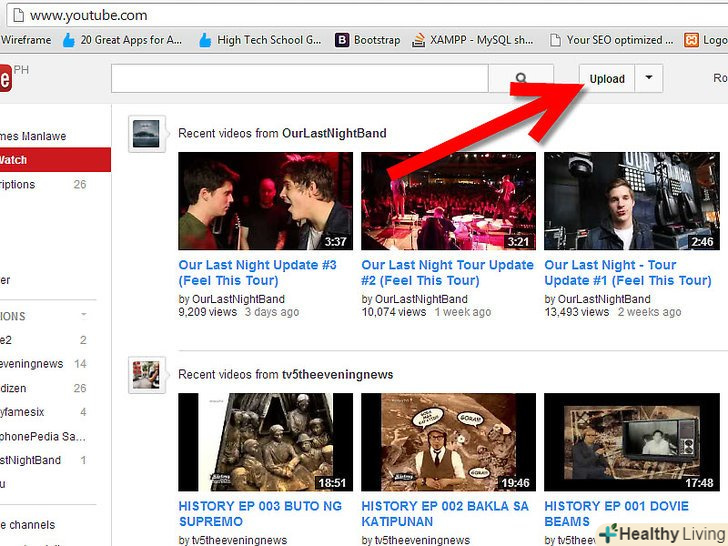Open the YouTube logo home link
This screenshot has height=546, width=728.
tap(6, 78)
